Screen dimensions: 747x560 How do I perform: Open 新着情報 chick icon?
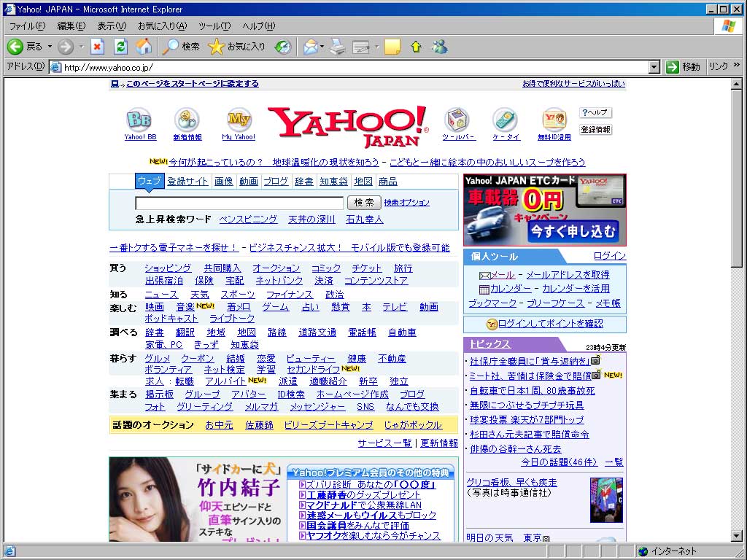tap(187, 119)
